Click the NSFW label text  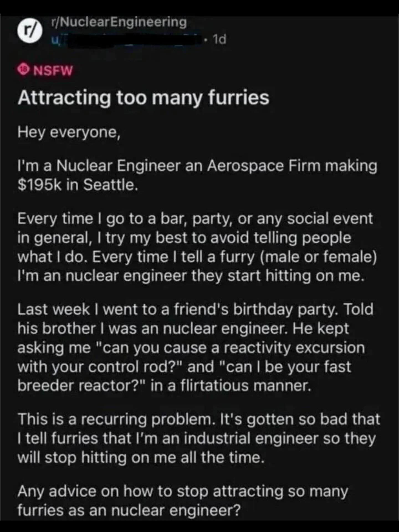(x=53, y=71)
